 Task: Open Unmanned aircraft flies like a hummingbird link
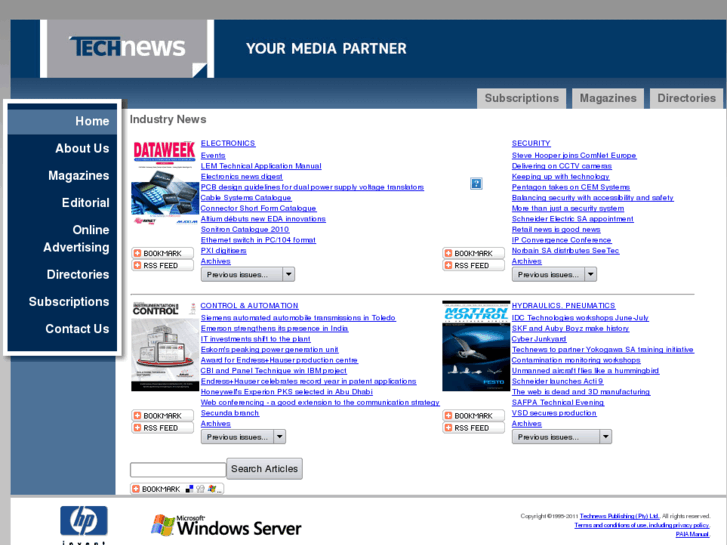(585, 371)
